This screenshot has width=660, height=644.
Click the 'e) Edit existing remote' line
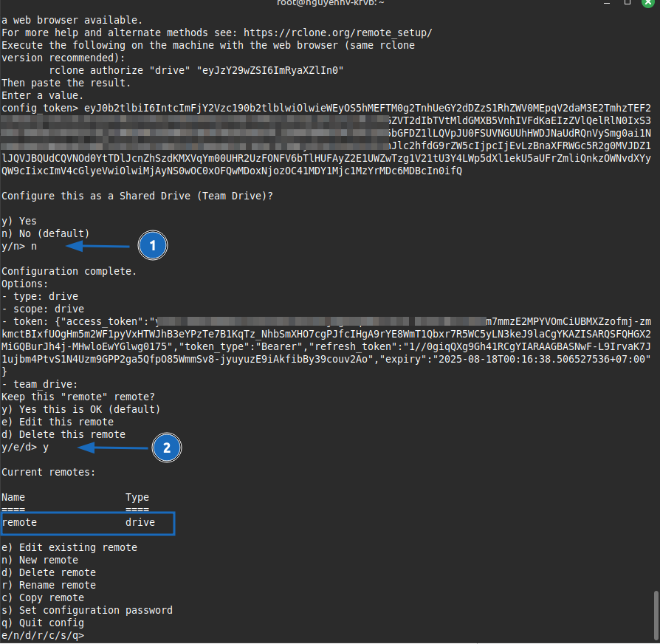pos(69,547)
